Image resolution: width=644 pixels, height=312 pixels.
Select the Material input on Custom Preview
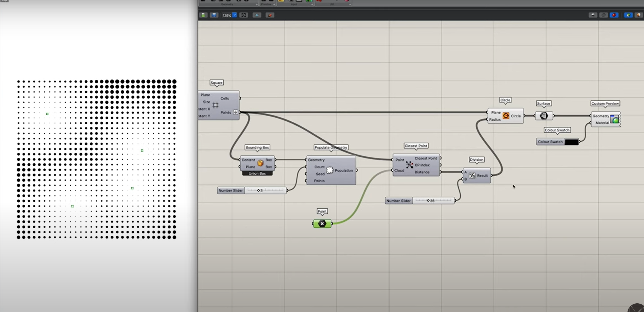pos(602,123)
